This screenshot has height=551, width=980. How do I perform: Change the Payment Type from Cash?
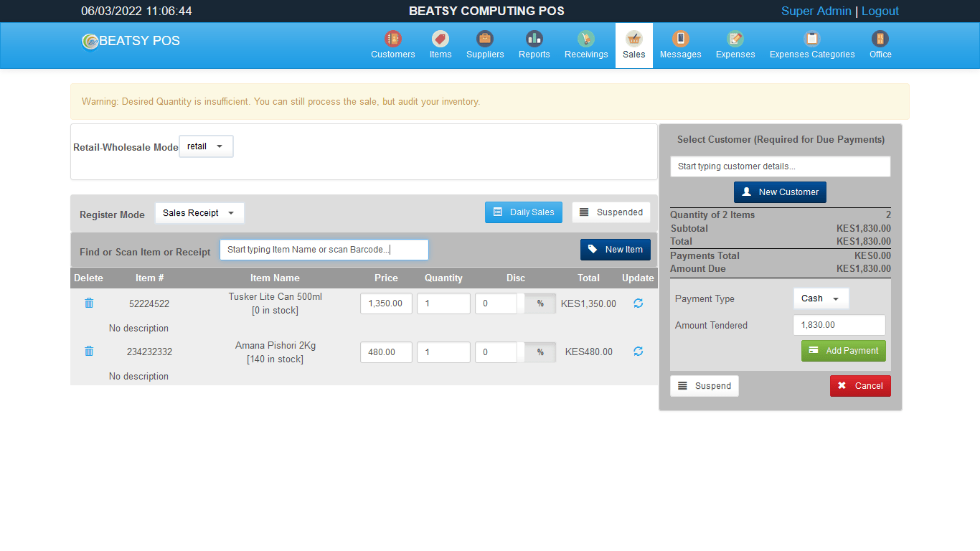pos(821,298)
